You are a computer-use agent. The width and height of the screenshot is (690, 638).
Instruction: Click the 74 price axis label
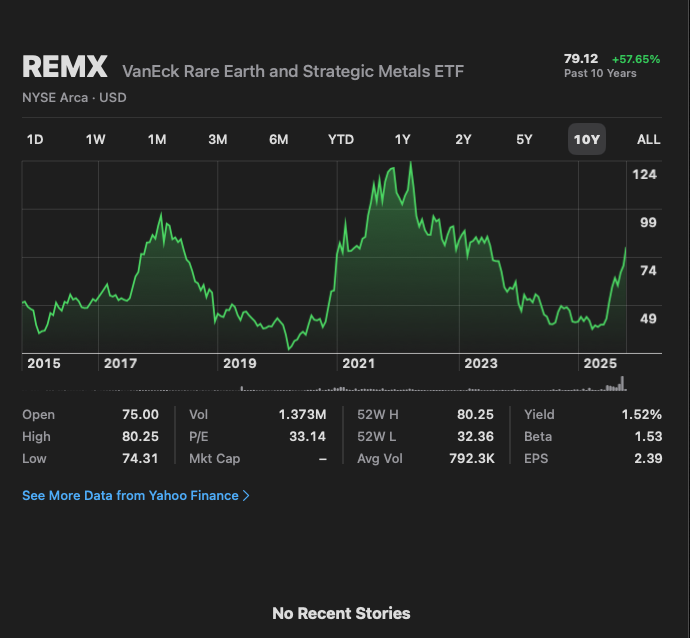coord(648,270)
